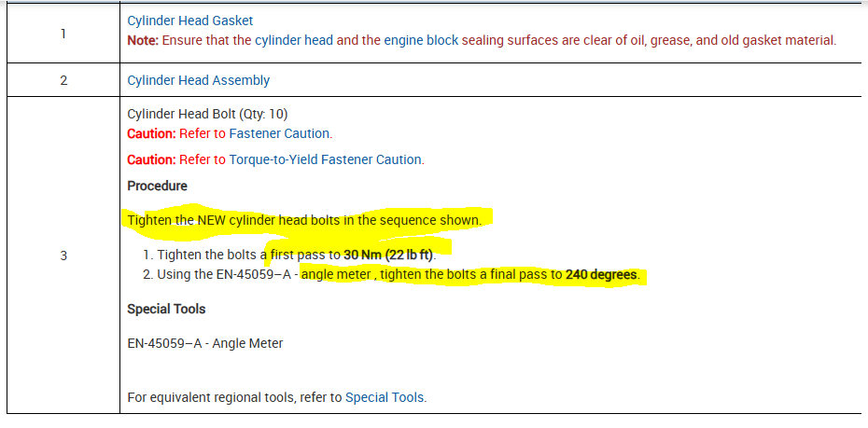Click the row number 1 cell
Viewport: 868px width, 428px height.
coord(63,34)
